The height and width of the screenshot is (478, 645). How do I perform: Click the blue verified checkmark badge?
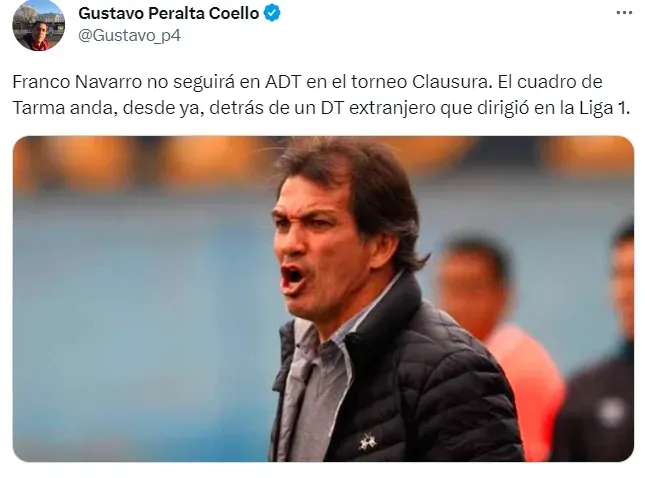[272, 14]
